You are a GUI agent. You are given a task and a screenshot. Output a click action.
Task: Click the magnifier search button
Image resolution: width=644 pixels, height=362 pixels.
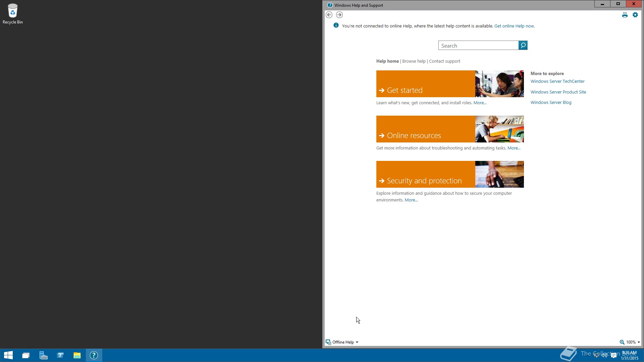click(523, 45)
